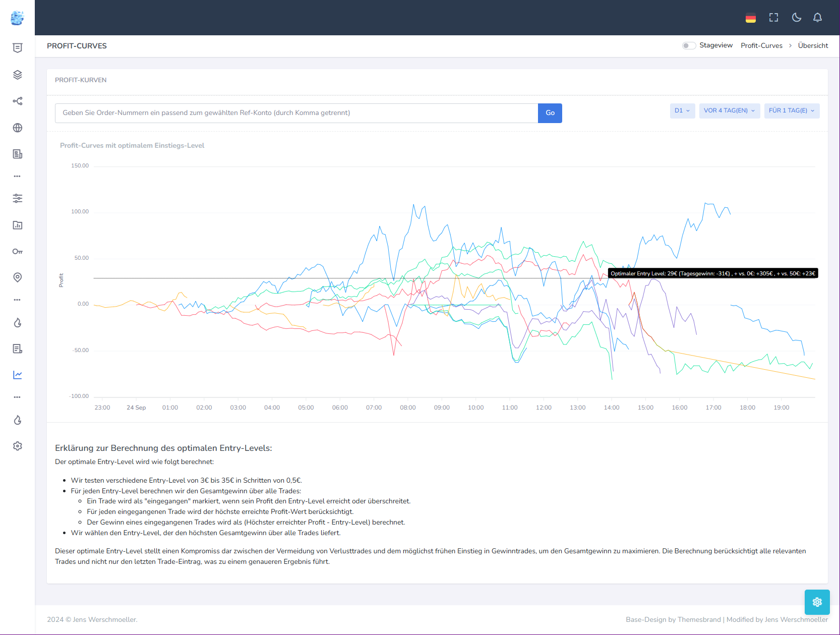Open the flame sidebar item above document icon

(x=18, y=323)
